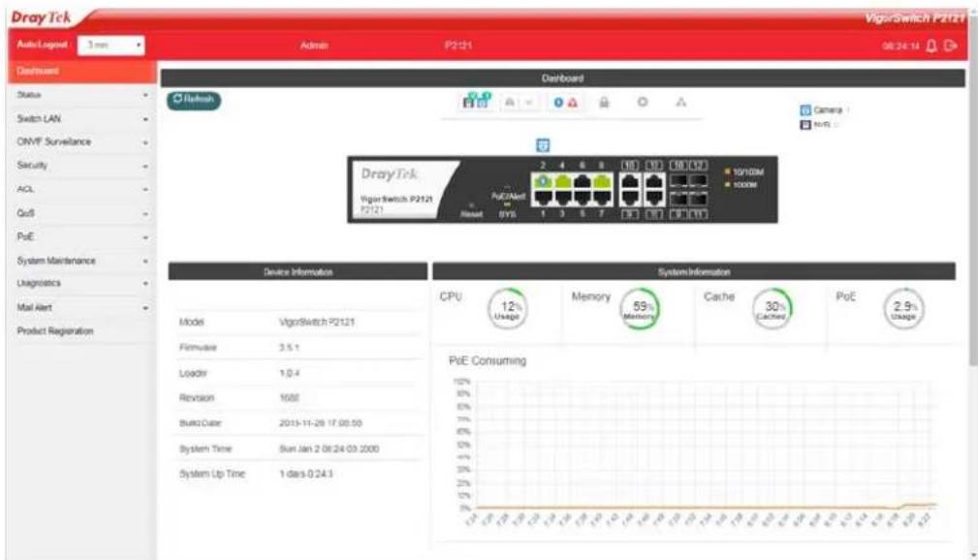Click the System Up Time row label
Image resolution: width=978 pixels, height=560 pixels.
[x=212, y=474]
